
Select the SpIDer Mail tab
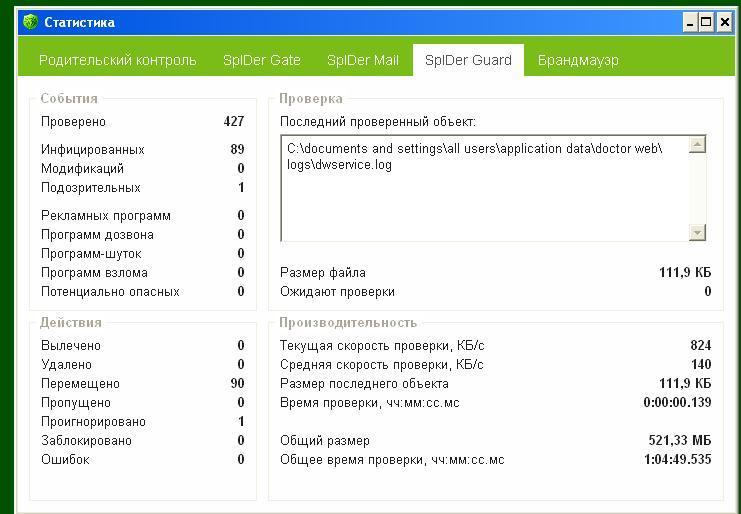363,60
